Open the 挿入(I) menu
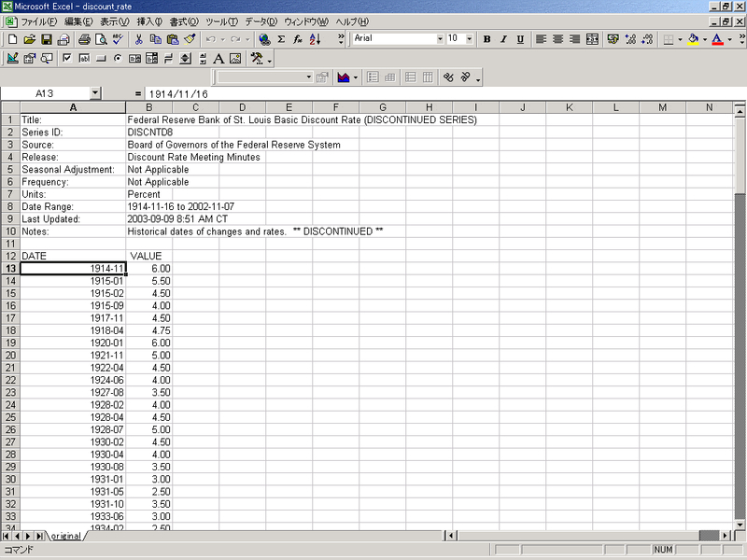Image resolution: width=747 pixels, height=560 pixels. coord(149,21)
